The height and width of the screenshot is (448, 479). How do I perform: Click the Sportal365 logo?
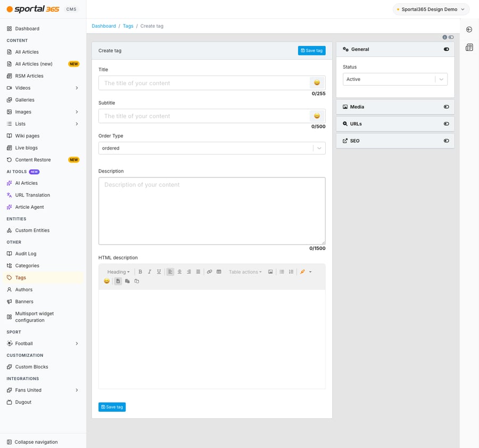[x=33, y=9]
